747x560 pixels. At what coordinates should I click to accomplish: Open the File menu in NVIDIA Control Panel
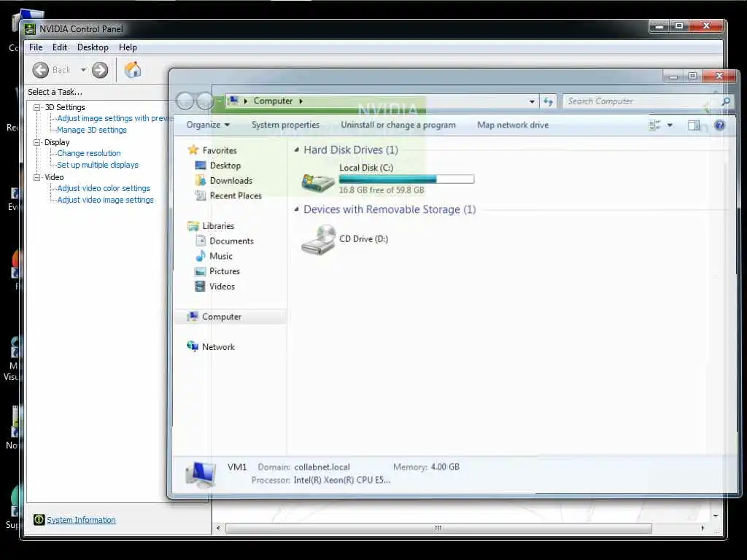point(36,47)
